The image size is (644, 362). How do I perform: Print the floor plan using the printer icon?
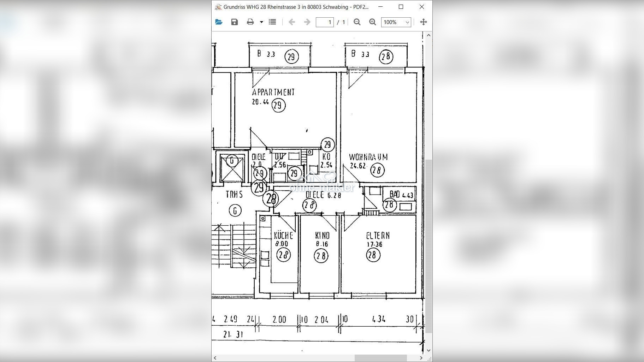point(250,22)
